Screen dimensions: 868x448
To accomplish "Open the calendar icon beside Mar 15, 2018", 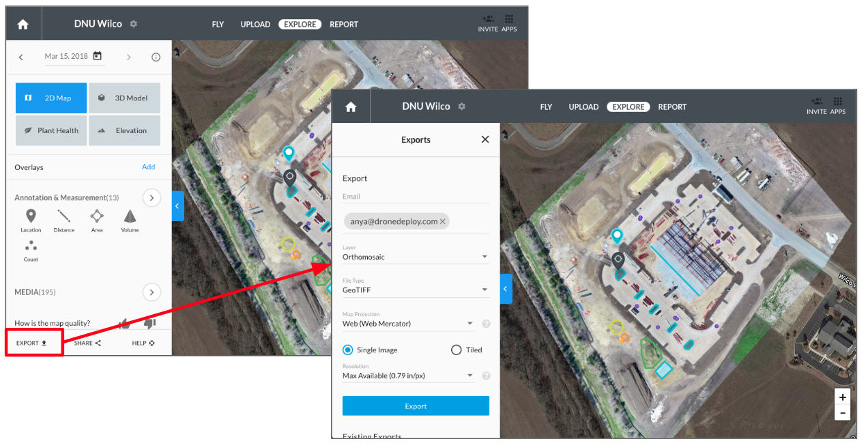I will coord(98,56).
